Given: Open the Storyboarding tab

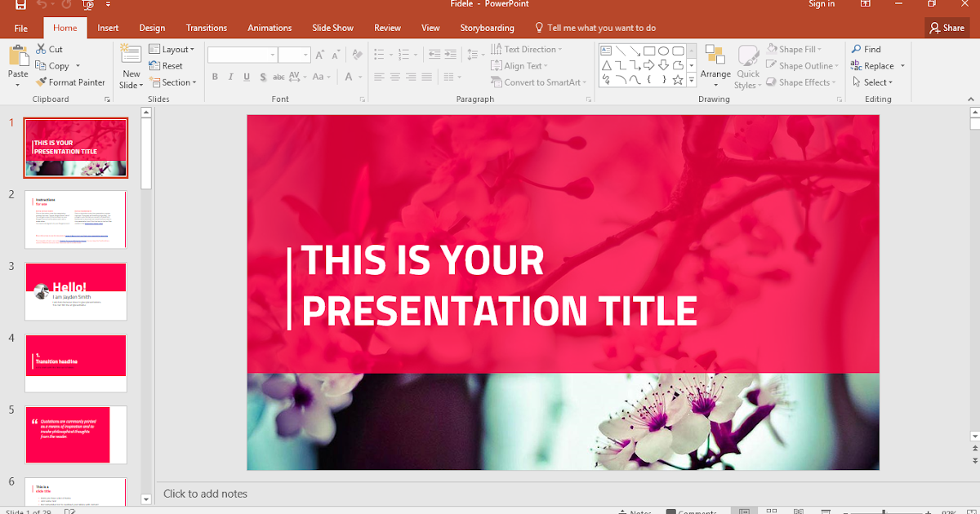Looking at the screenshot, I should 487,27.
